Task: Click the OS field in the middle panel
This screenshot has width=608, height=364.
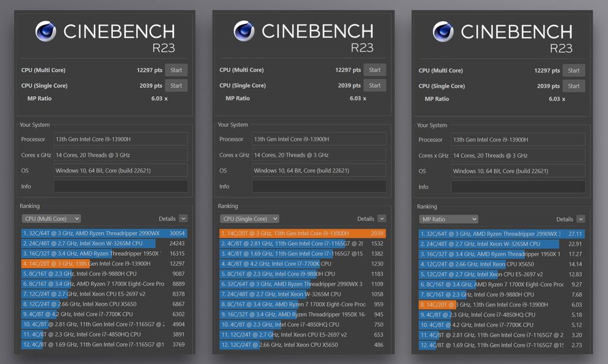Action: click(319, 171)
